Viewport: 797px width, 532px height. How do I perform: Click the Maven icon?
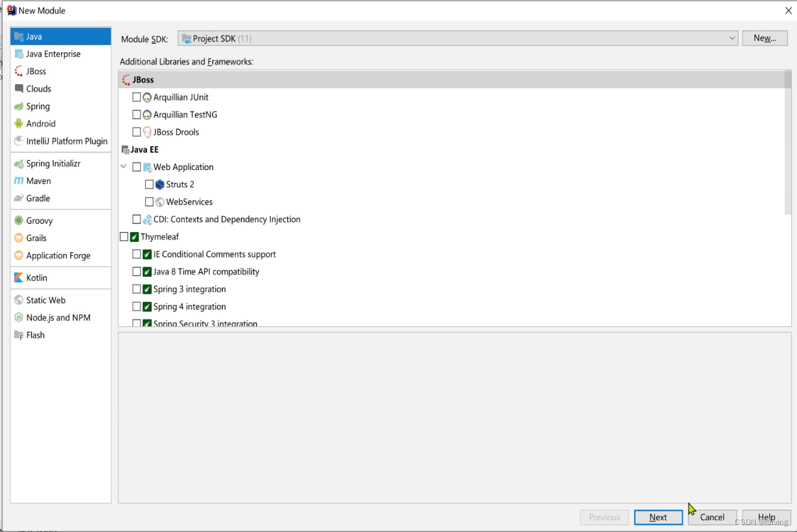pyautogui.click(x=19, y=181)
